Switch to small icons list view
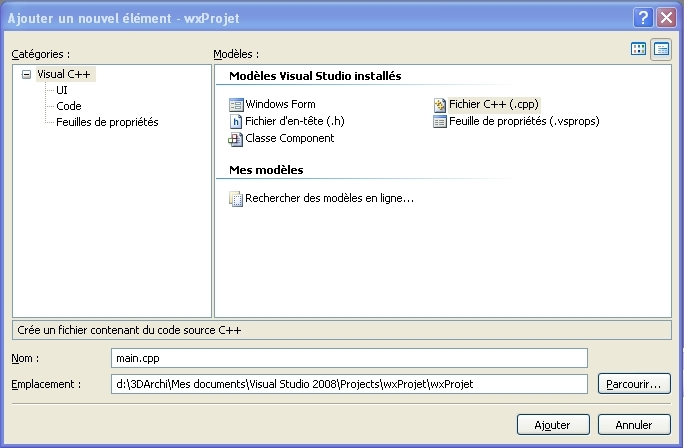 click(x=660, y=49)
